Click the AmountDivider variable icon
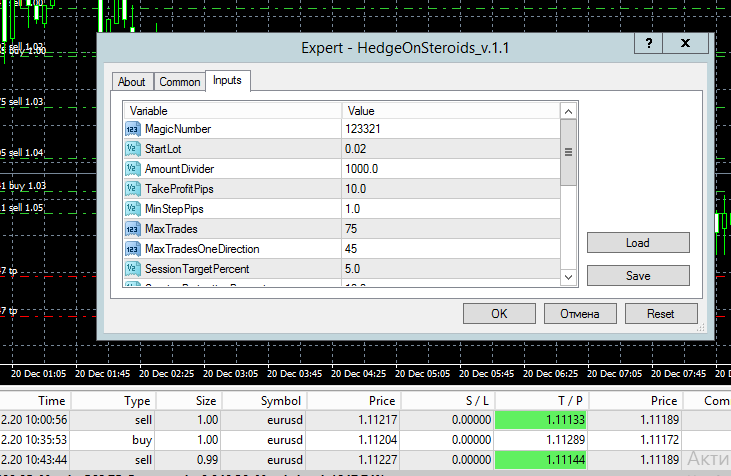Screen dimensions: 731x476 (x=132, y=169)
